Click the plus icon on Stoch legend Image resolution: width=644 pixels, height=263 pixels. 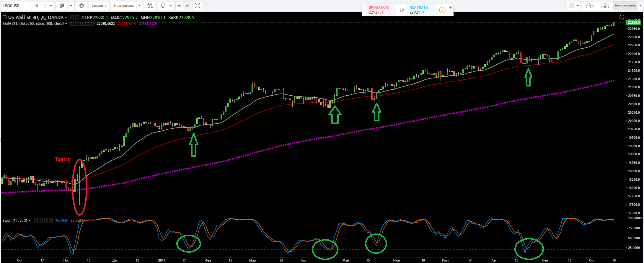coord(46,220)
